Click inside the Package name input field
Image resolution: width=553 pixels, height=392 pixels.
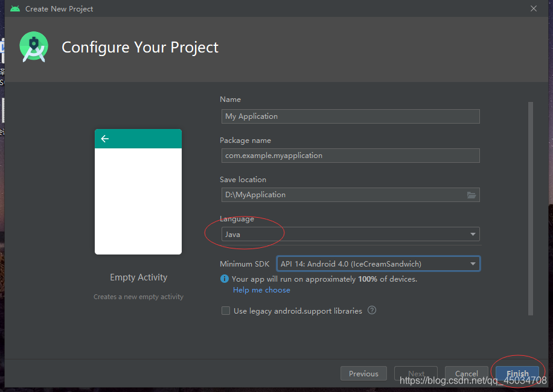click(x=350, y=155)
